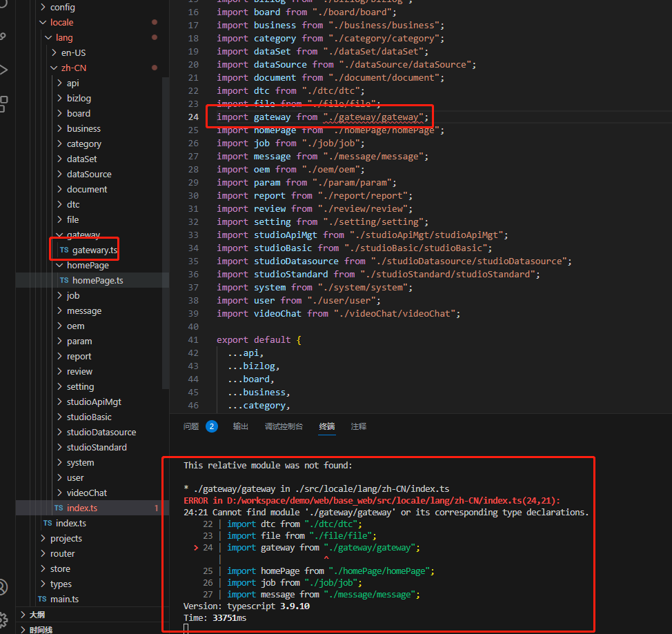Expand the dataSource folder
This screenshot has height=634, width=672.
point(89,174)
